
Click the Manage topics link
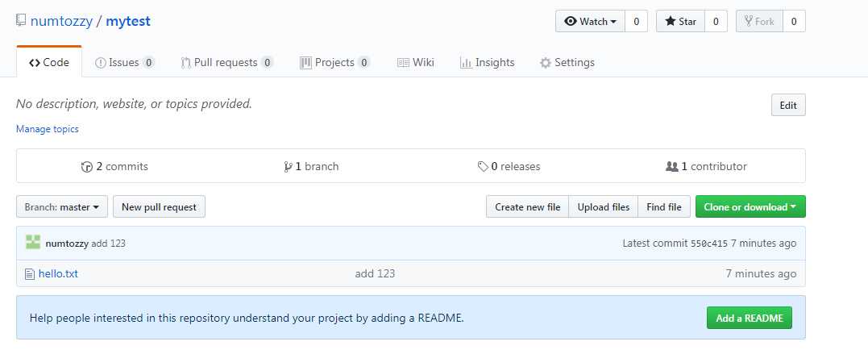pos(47,129)
